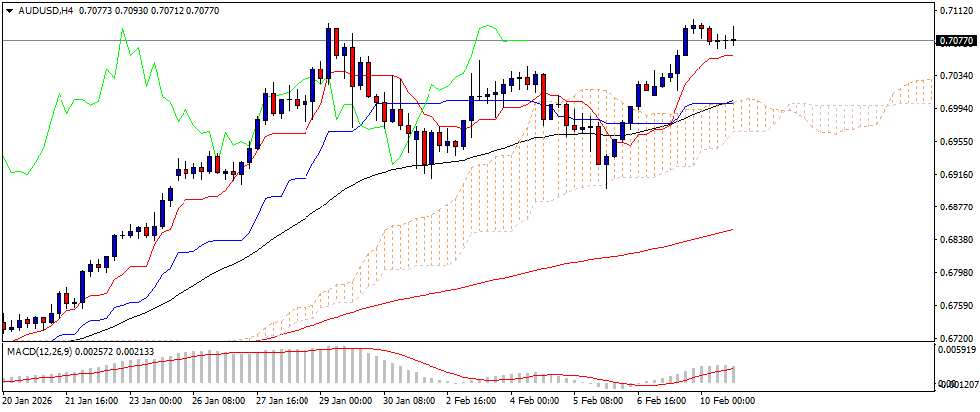Open the dropdown triangle beside AUDUSD,H4
This screenshot has width=980, height=412.
click(9, 11)
